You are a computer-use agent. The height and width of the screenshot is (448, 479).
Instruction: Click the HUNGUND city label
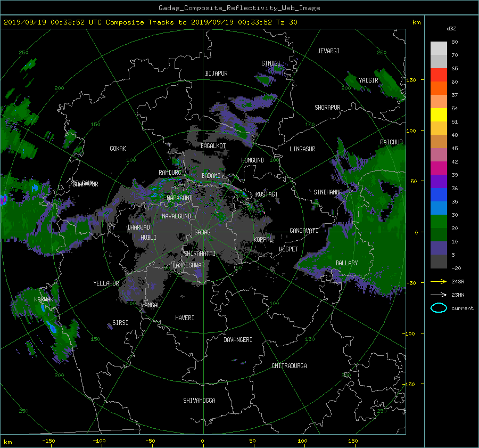252,160
